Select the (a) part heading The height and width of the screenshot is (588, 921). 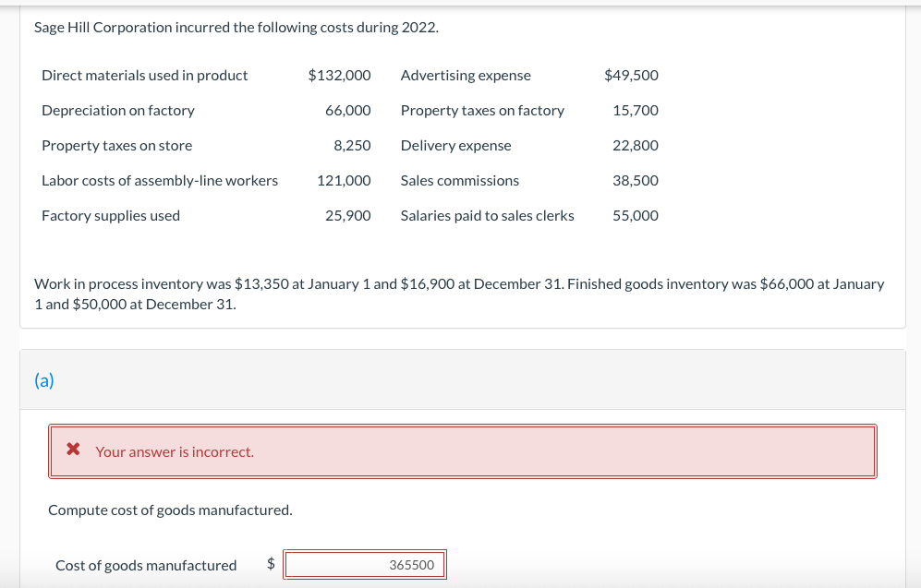point(44,381)
